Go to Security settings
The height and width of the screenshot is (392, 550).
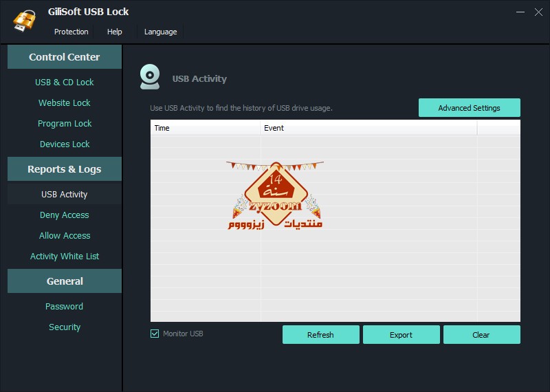[65, 327]
